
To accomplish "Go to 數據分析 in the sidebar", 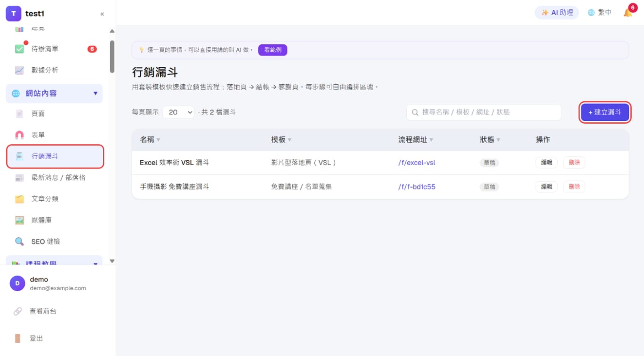I will click(x=54, y=70).
